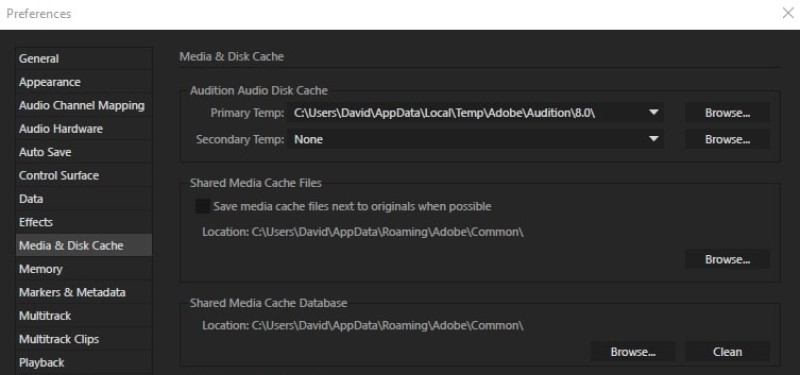Click the Media & Disk Cache page title
The height and width of the screenshot is (375, 800).
point(232,57)
